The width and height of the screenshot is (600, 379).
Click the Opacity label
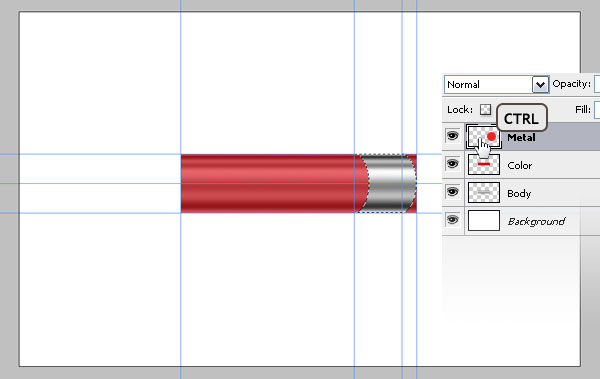click(571, 84)
